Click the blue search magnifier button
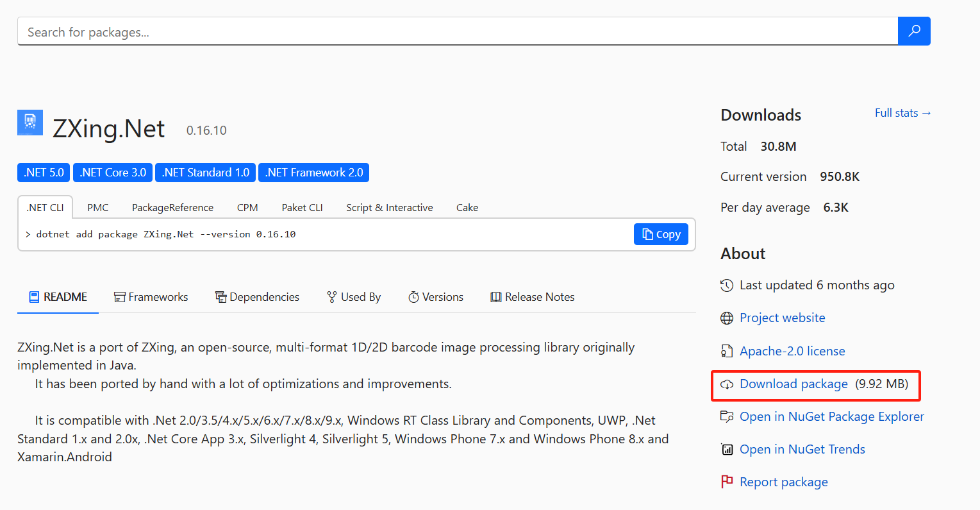Screen dimensions: 980x510 [x=914, y=31]
